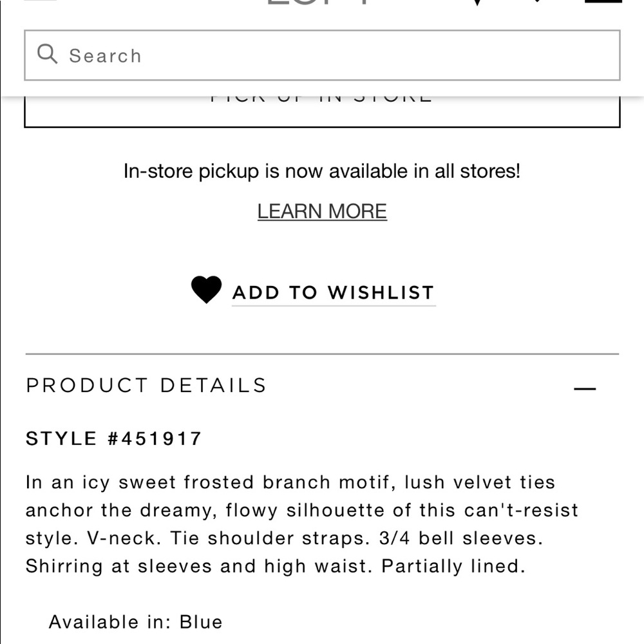The image size is (644, 644).
Task: Focus the Search input field
Action: (322, 55)
